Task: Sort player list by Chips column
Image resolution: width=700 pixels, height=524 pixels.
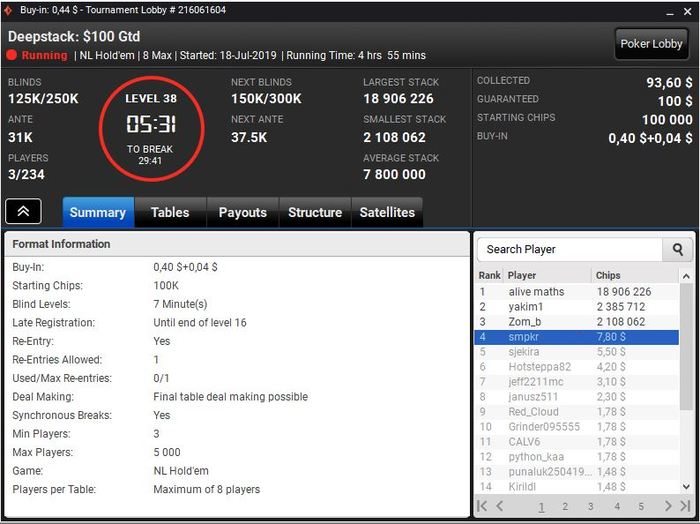Action: click(634, 275)
